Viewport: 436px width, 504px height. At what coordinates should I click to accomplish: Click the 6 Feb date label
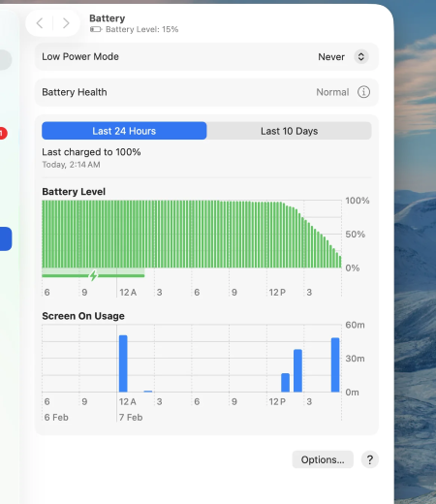(56, 418)
